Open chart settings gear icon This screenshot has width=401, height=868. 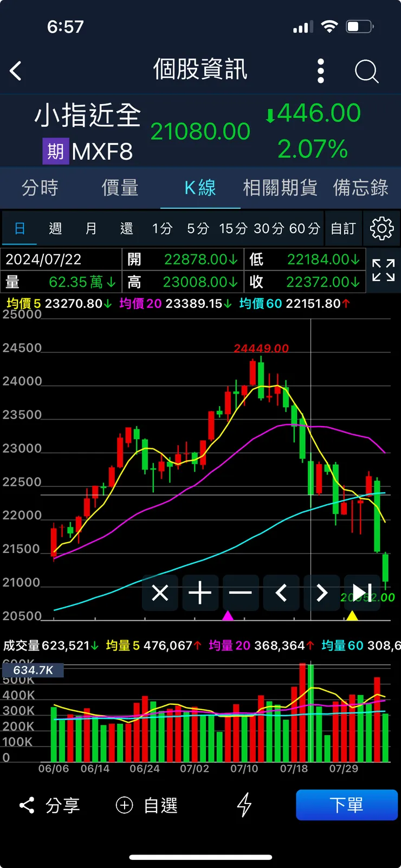pyautogui.click(x=381, y=228)
